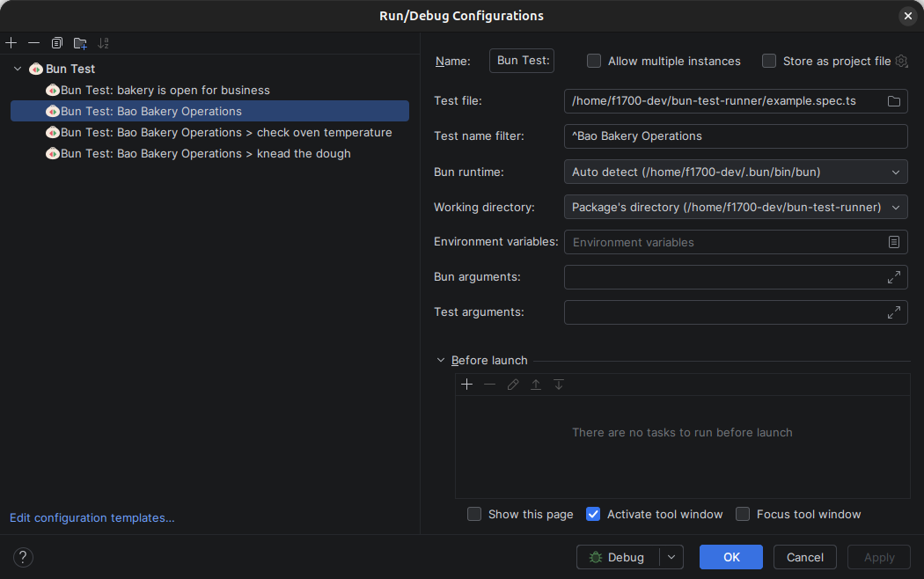Remove before launch task with minus icon
The image size is (924, 579).
click(489, 385)
